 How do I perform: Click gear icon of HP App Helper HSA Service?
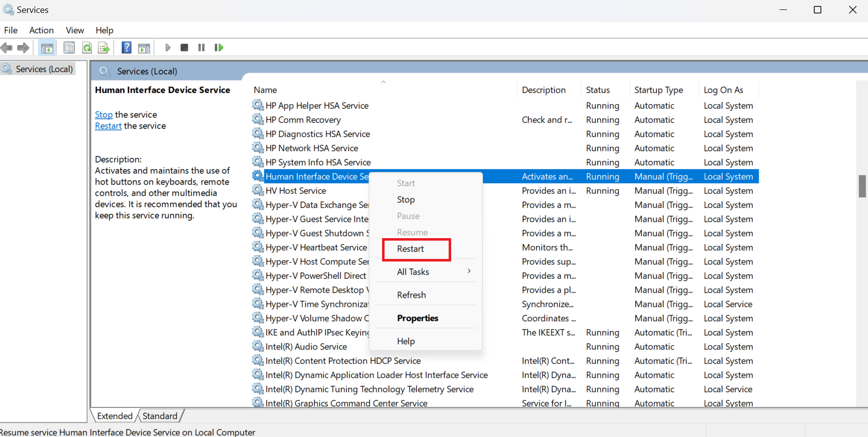(x=258, y=105)
